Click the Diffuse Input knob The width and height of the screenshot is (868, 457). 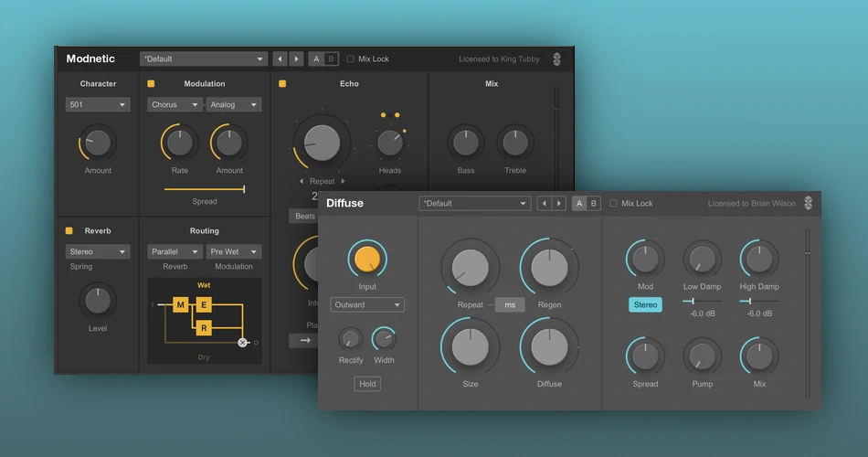(x=367, y=260)
